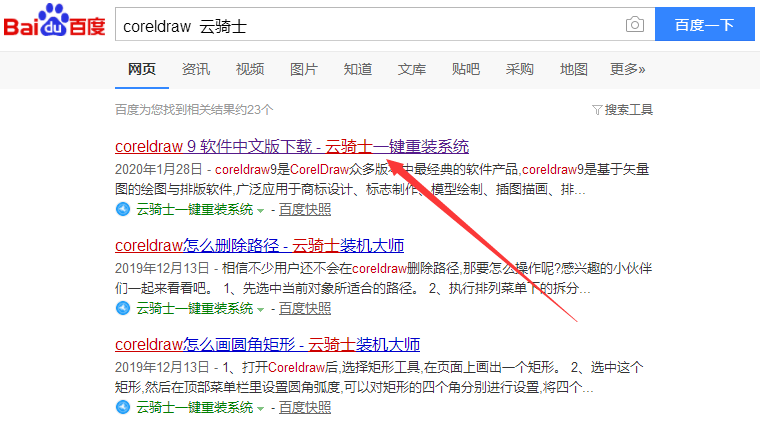
Task: Expand source dropdown arrow under 圆角矩形 result
Action: point(260,408)
